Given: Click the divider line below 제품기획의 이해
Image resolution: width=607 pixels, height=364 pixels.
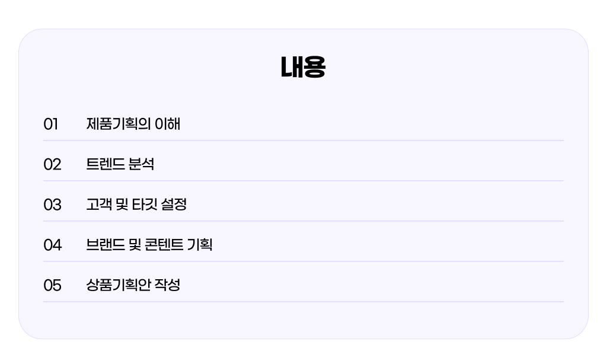Looking at the screenshot, I should [303, 141].
